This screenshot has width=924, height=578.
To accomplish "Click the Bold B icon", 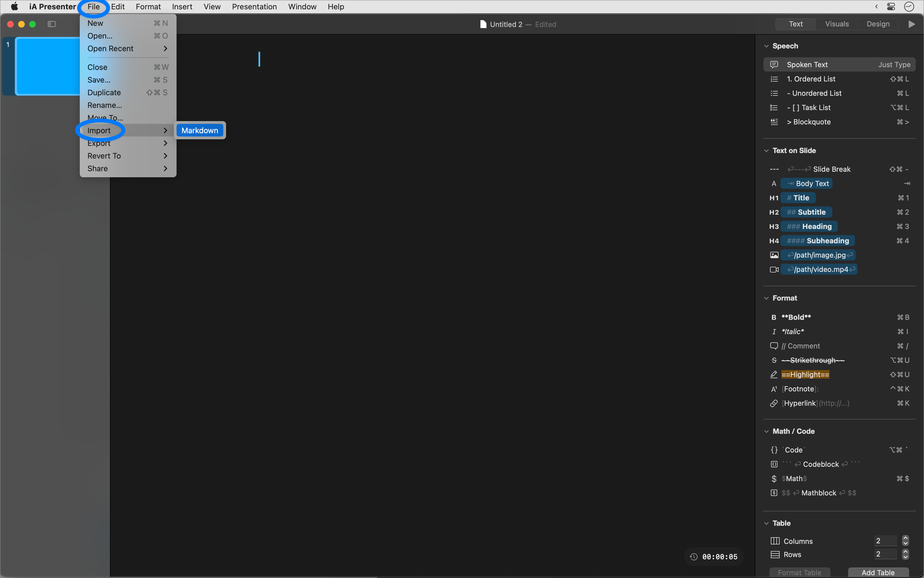I will click(774, 317).
